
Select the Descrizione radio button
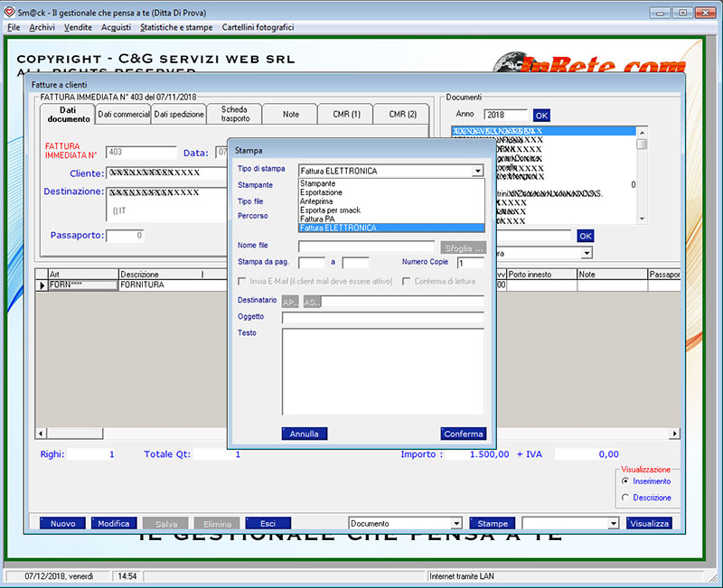point(625,497)
